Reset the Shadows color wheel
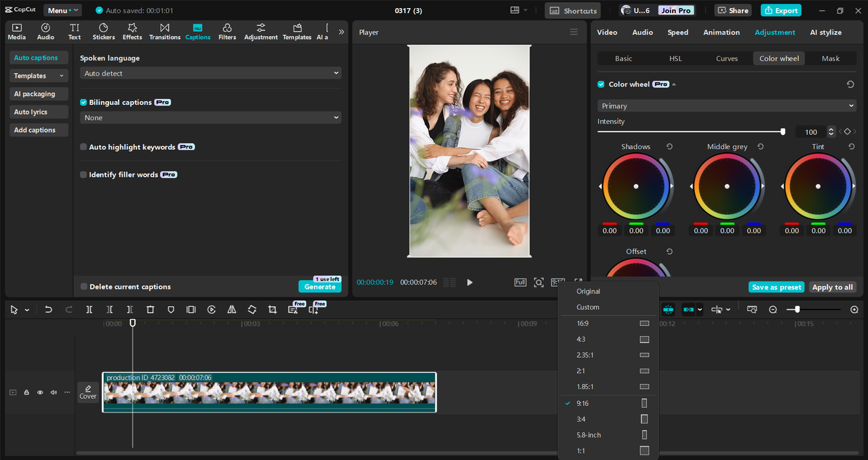 669,147
